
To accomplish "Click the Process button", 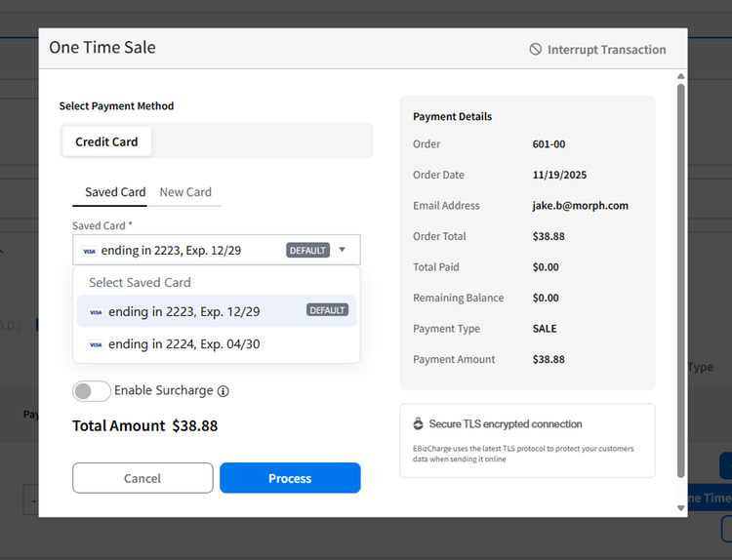I will [290, 478].
